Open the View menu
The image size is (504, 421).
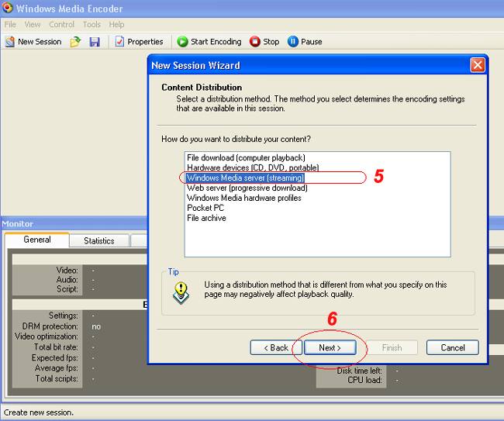[x=33, y=25]
